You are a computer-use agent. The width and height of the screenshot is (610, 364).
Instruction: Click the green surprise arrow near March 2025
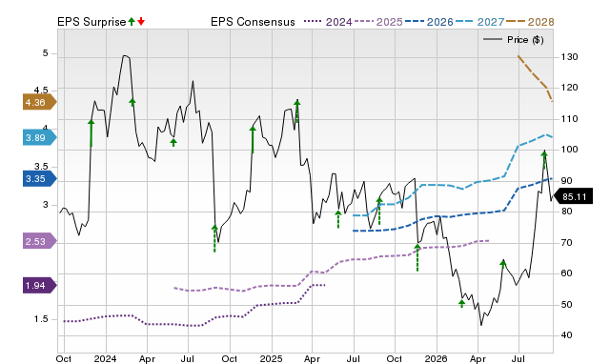point(297,111)
